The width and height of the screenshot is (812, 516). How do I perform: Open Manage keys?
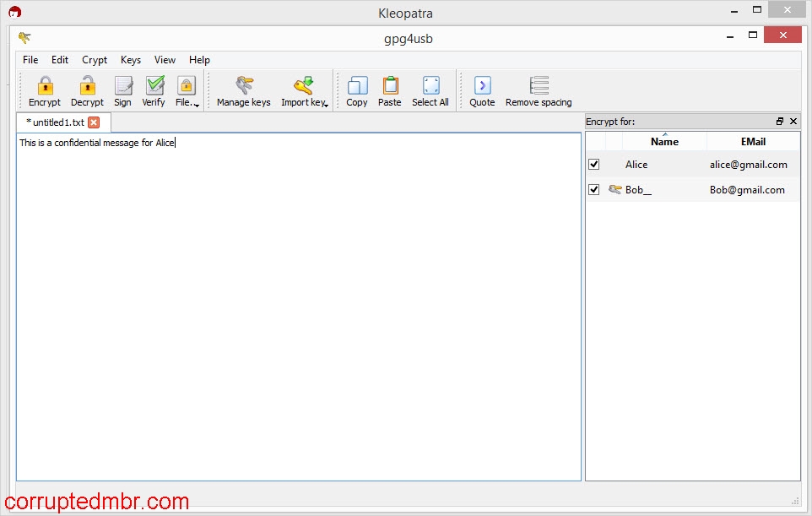coord(243,89)
